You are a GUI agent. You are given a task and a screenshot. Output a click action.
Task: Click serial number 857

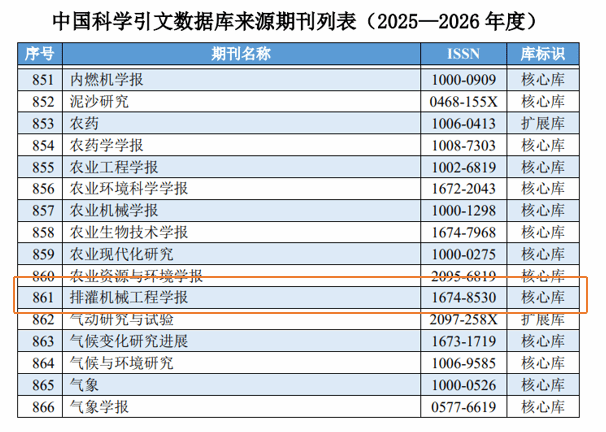pos(41,211)
